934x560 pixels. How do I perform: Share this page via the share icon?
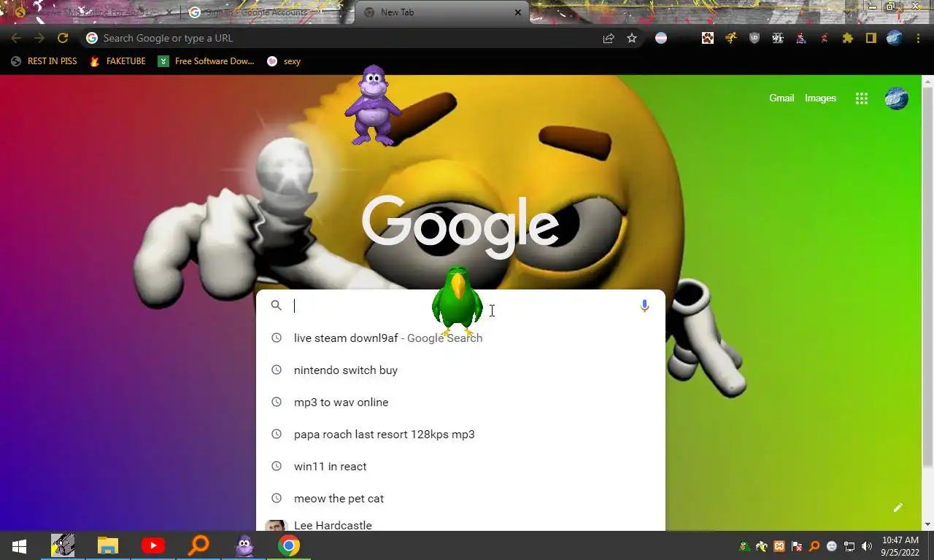[609, 38]
